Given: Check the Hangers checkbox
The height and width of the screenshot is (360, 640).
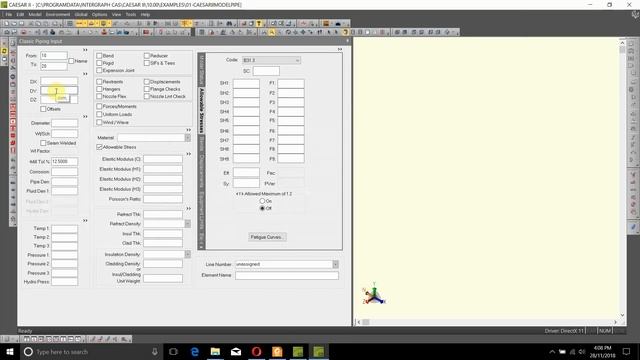Looking at the screenshot, I should [99, 89].
